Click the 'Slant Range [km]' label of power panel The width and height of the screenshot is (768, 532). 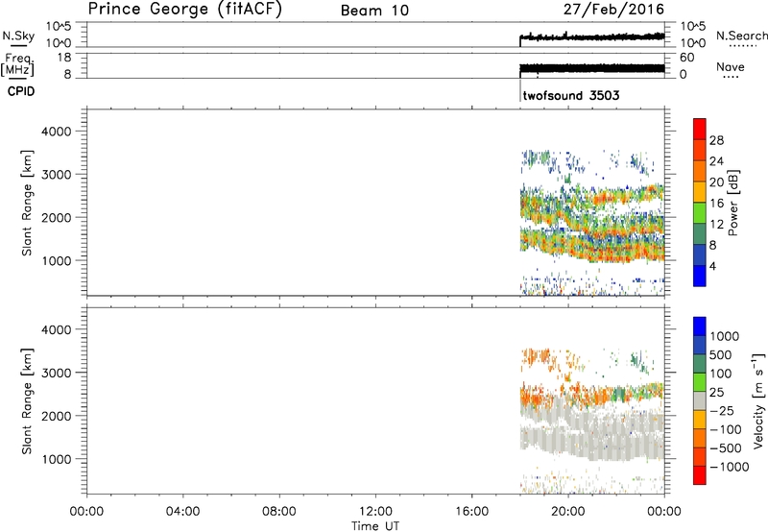coord(27,203)
